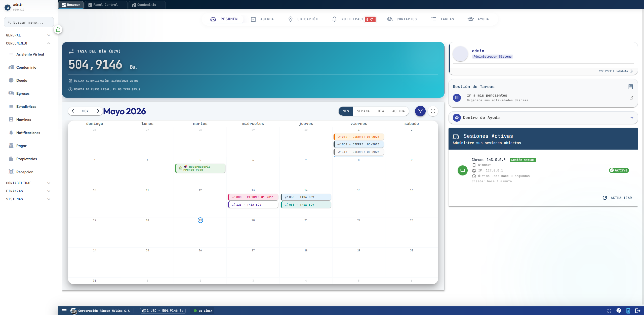Go to previous month arrow
The height and width of the screenshot is (315, 644).
[x=73, y=111]
